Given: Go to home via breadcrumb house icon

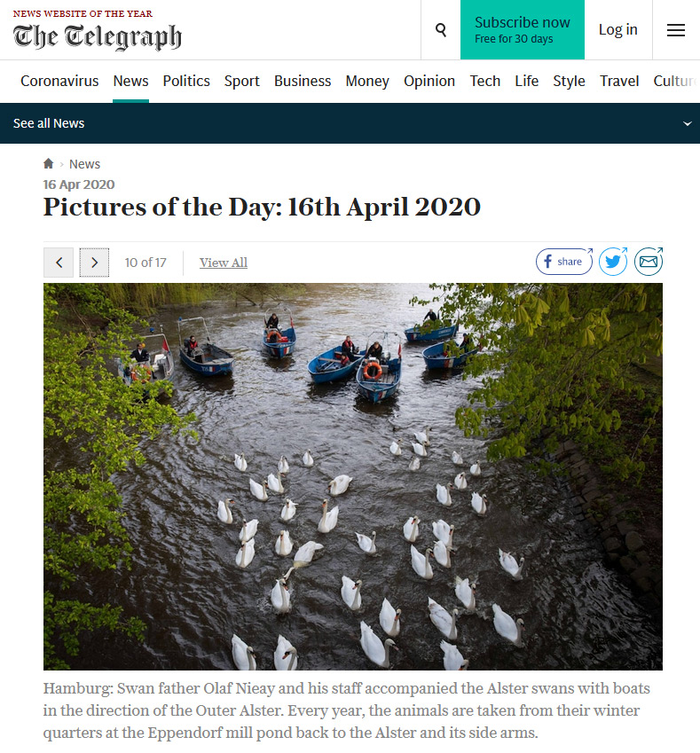Looking at the screenshot, I should tap(48, 164).
